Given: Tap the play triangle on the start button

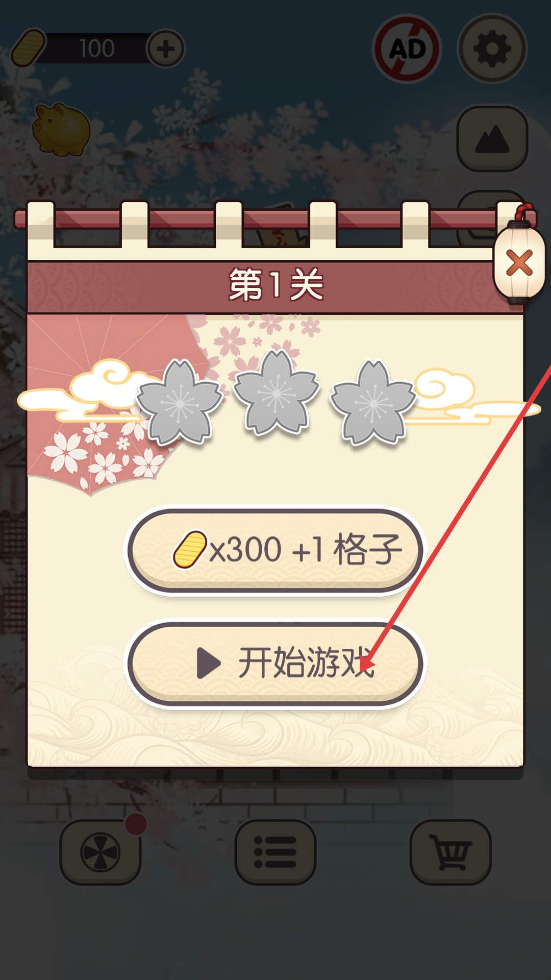Looking at the screenshot, I should pos(208,663).
